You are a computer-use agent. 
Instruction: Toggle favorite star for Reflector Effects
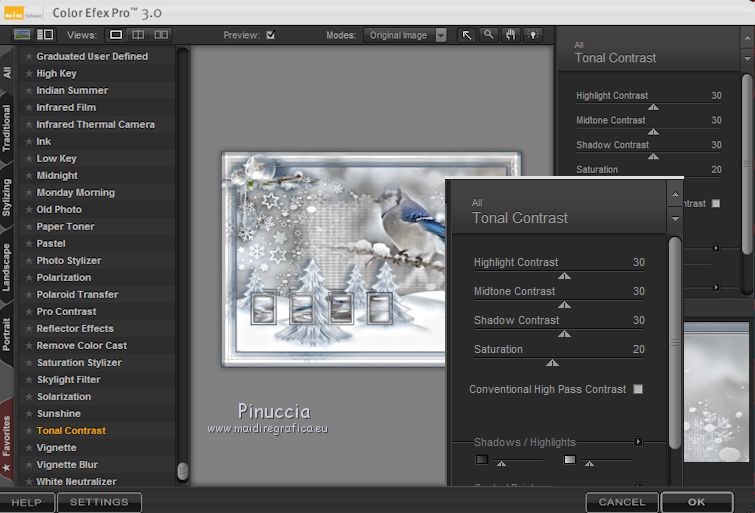(x=29, y=329)
